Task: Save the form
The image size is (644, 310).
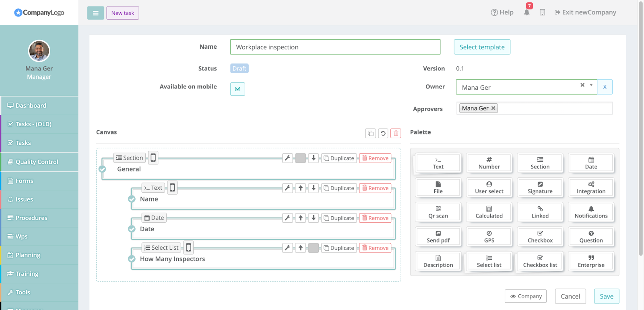Action: (x=607, y=296)
